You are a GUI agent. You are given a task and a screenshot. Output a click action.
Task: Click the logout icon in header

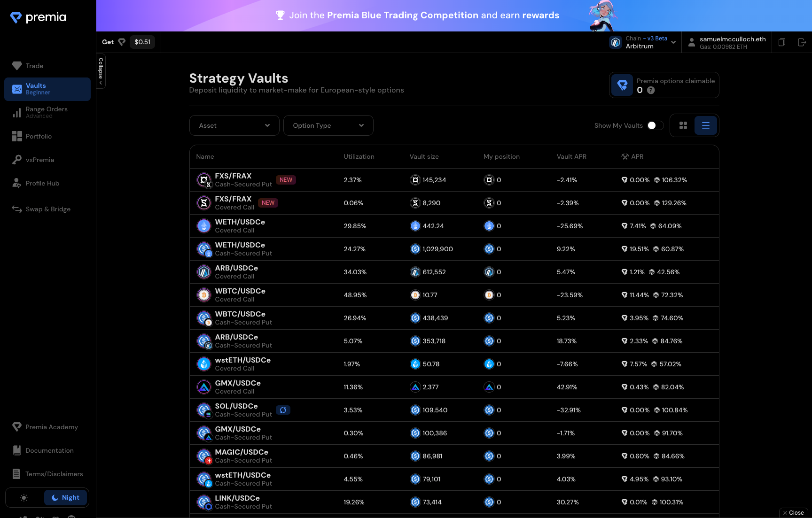click(802, 42)
